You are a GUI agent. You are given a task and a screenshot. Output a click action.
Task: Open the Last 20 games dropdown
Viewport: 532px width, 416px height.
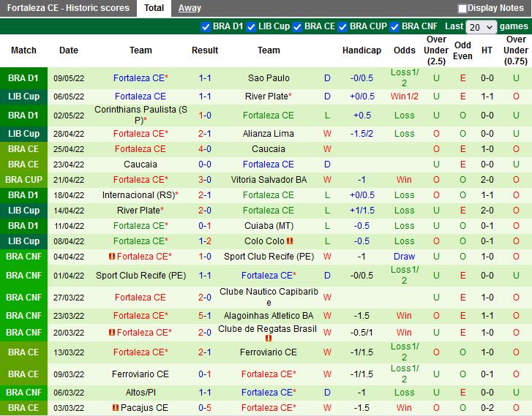481,27
